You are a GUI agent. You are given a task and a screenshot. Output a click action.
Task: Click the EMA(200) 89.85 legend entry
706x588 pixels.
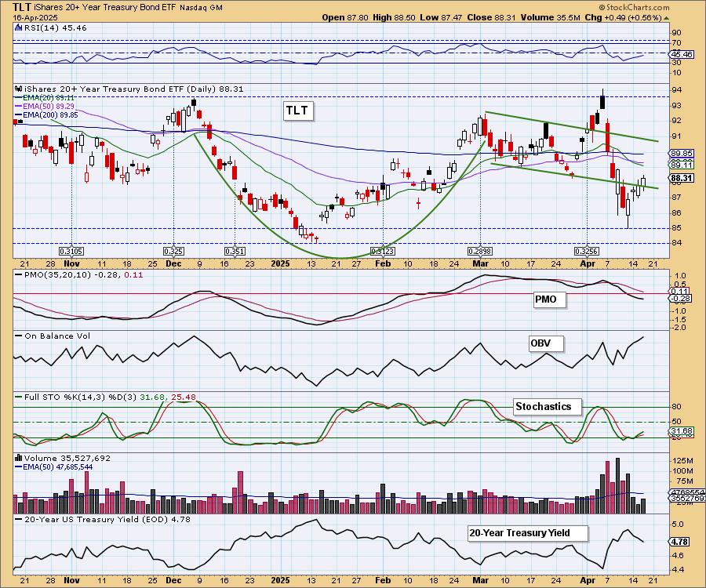click(x=47, y=114)
